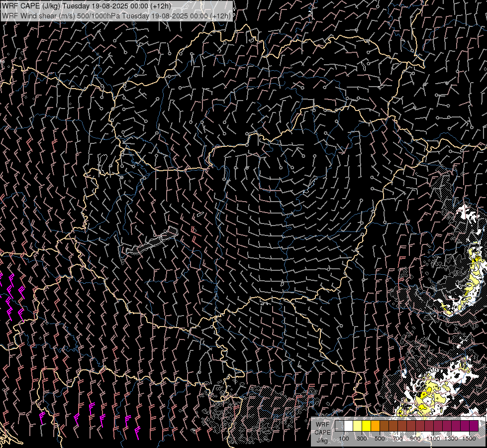This screenshot has height=448, width=487.
Task: Select the purple last swatch in CAPE legend
Action: pyautogui.click(x=474, y=426)
